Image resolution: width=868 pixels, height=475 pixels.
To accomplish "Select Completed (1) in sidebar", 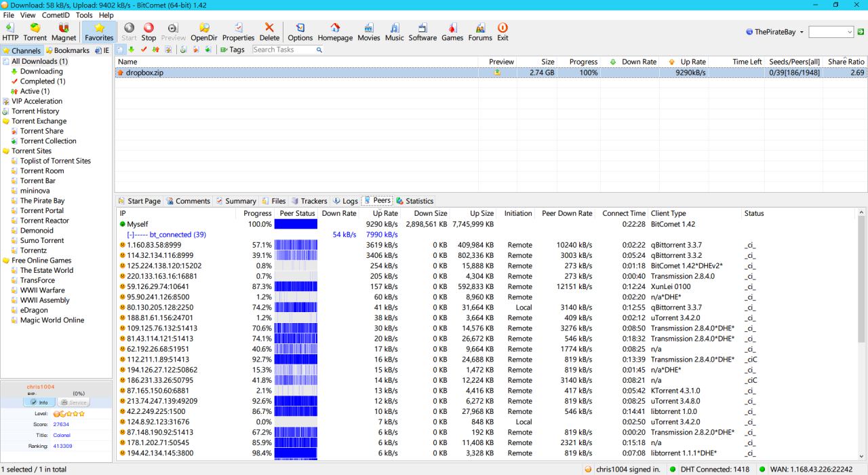I will tap(42, 81).
